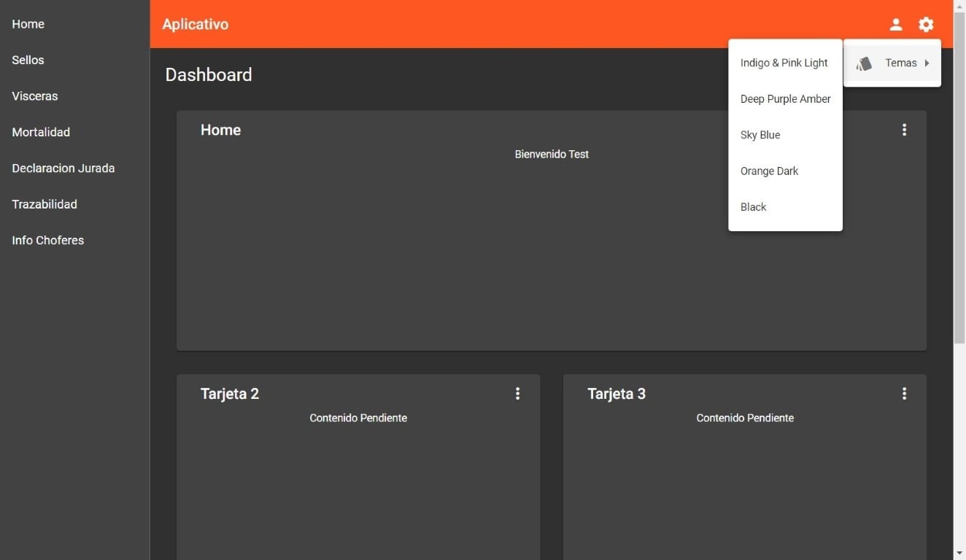Open the Sellos sidebar section

point(28,60)
